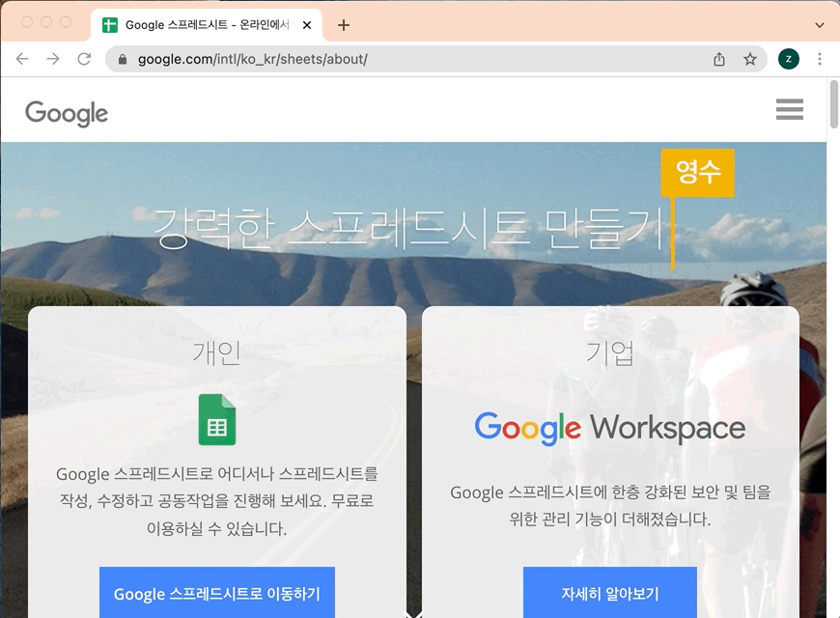Click the yellow 영수 collaborator tag
The width and height of the screenshot is (840, 618).
point(697,173)
